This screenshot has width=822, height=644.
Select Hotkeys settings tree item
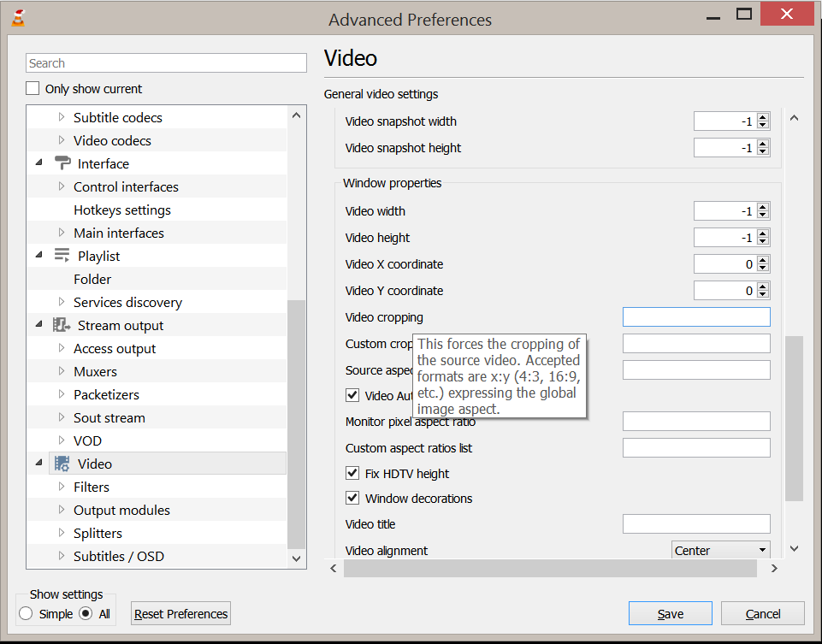122,210
